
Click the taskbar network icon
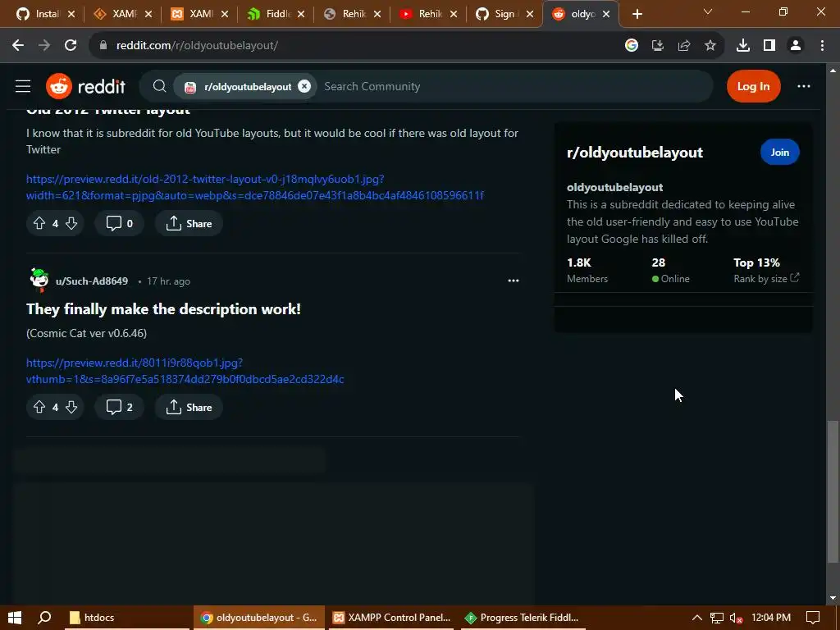coord(717,617)
